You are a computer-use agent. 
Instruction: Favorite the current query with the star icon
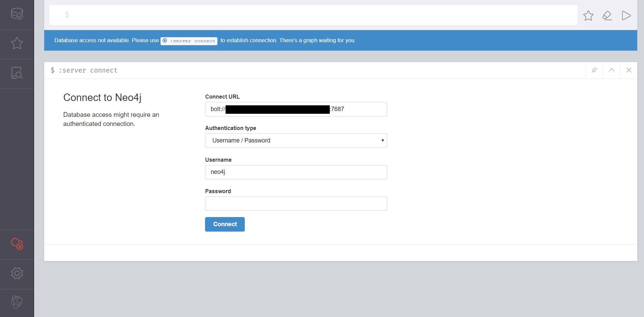pyautogui.click(x=588, y=15)
